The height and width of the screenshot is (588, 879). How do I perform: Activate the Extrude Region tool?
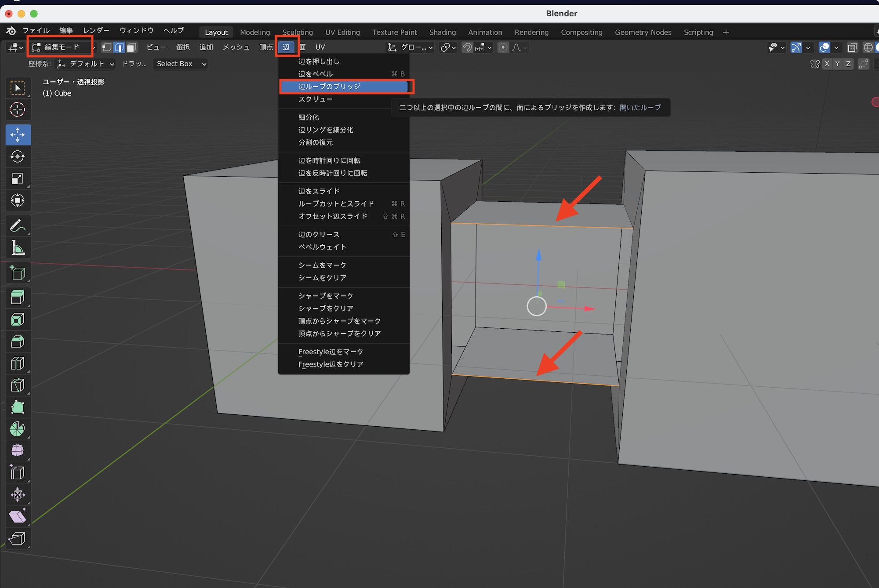click(18, 297)
